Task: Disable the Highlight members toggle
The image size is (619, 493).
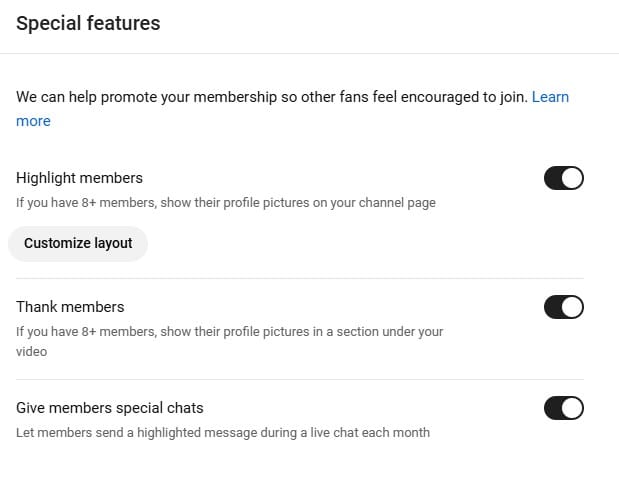Action: (x=563, y=178)
